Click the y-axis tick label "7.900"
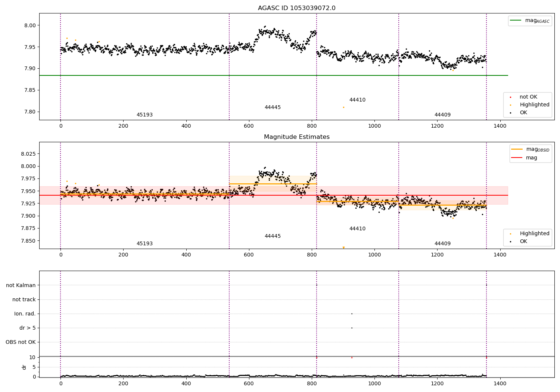 coord(28,216)
